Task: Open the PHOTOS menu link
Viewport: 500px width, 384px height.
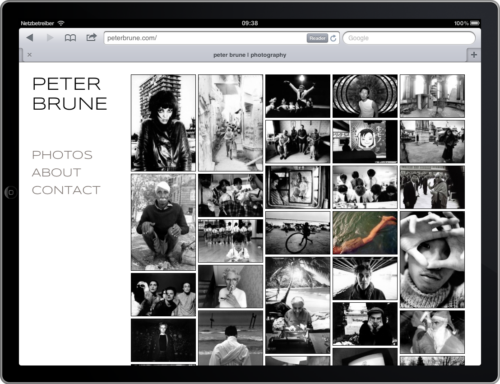Action: click(x=62, y=155)
